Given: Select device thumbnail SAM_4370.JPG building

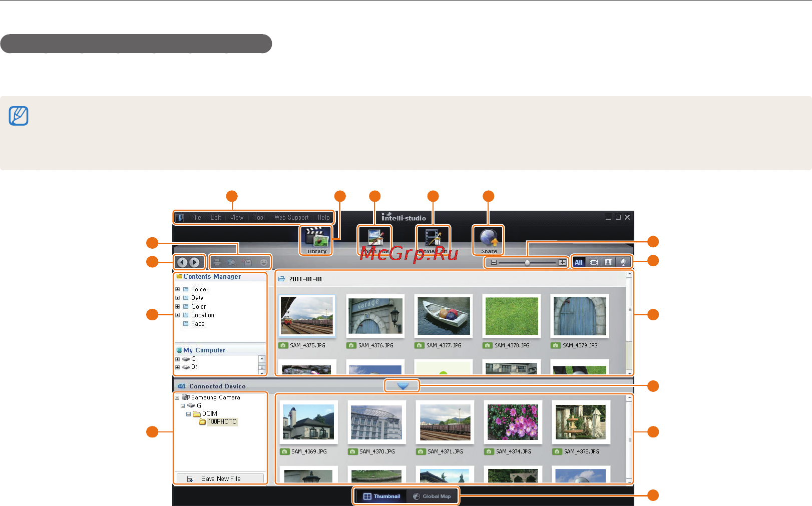Looking at the screenshot, I should pyautogui.click(x=376, y=422).
